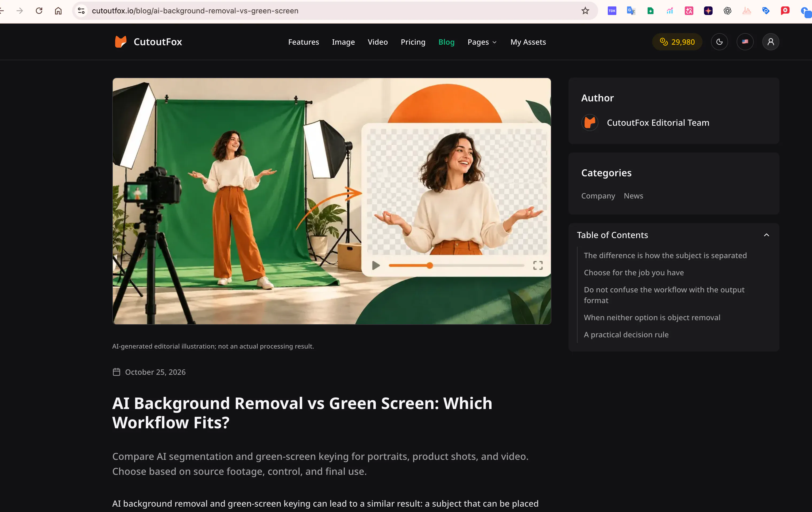Open My Assets in the navigation

[528, 42]
